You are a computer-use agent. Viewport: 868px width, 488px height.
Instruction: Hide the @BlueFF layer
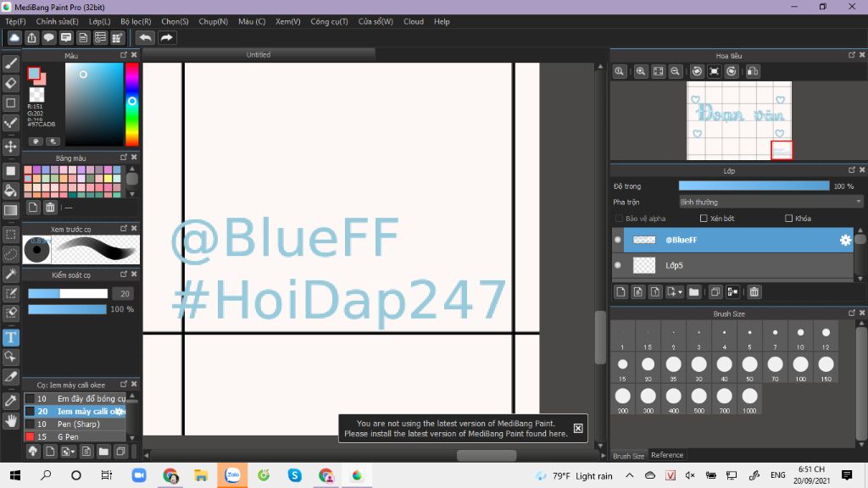coord(618,240)
